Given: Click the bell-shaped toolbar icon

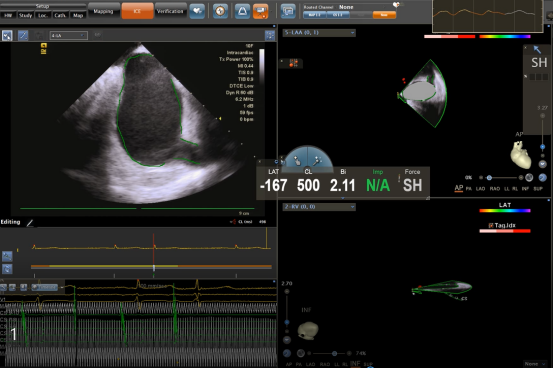Looking at the screenshot, I should tap(242, 11).
